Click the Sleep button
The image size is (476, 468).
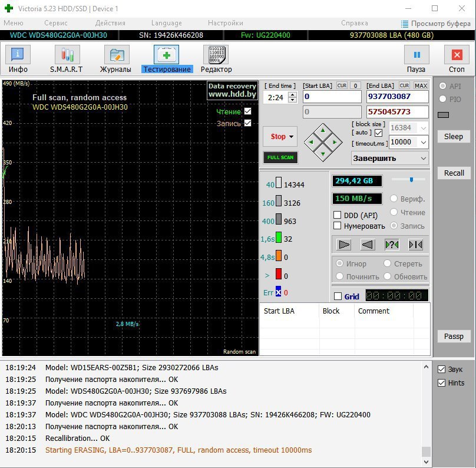pos(454,136)
